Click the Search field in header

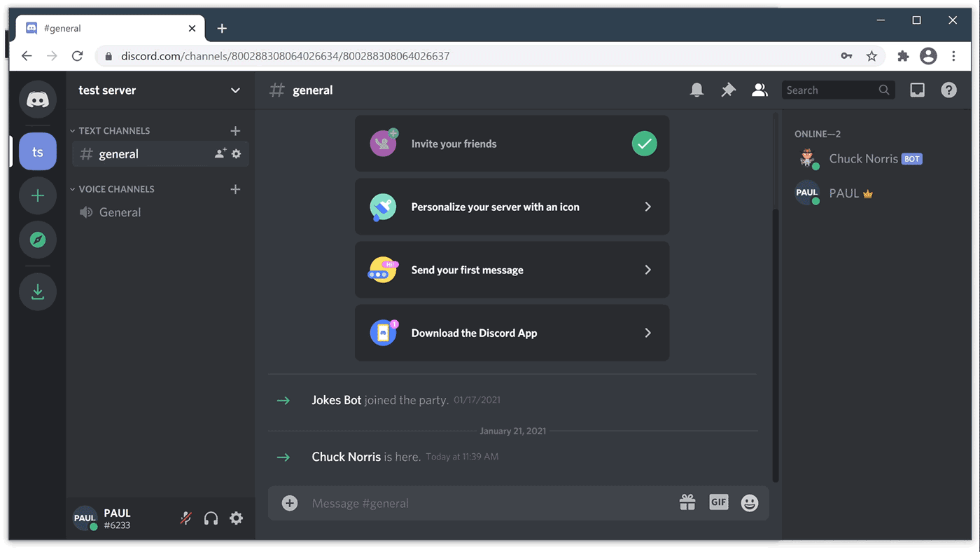pos(838,90)
